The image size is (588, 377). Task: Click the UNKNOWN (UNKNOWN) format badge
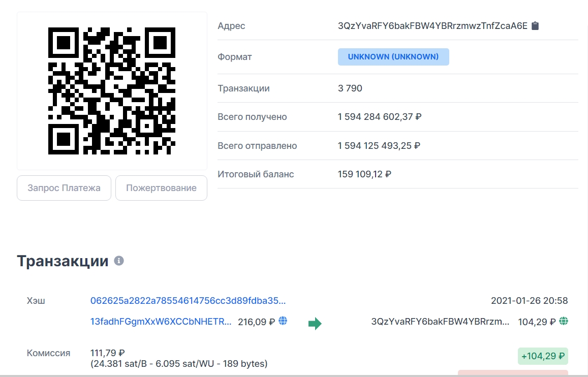(x=393, y=57)
